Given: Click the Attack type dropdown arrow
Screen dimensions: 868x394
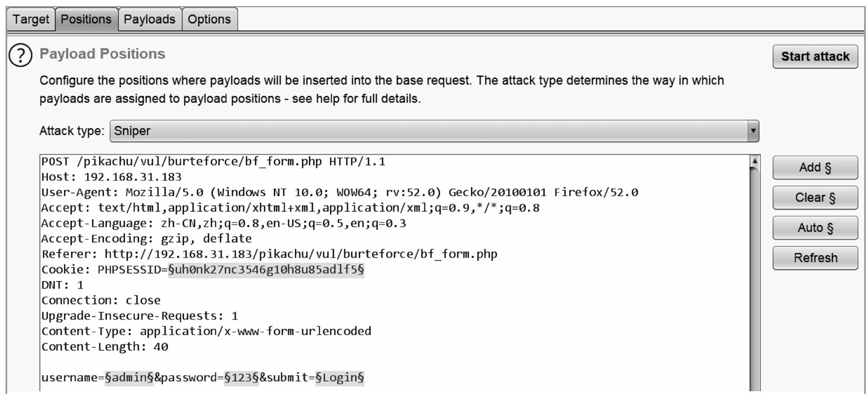Looking at the screenshot, I should click(753, 131).
